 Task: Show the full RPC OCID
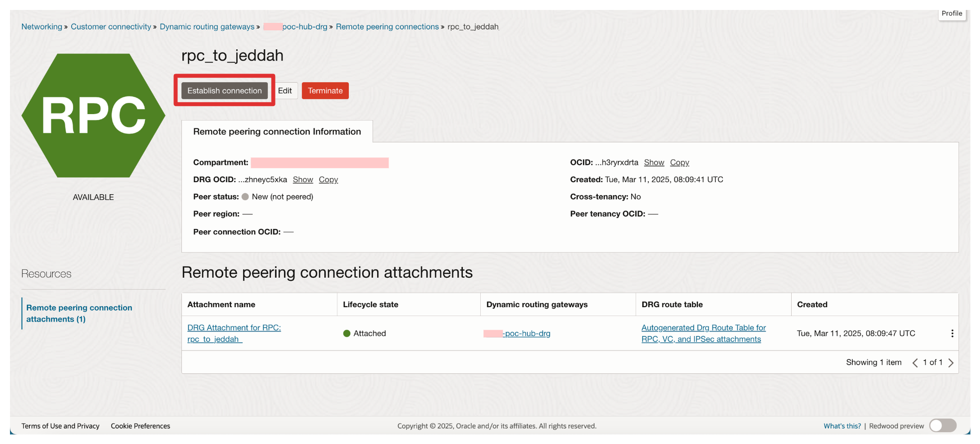click(x=654, y=162)
